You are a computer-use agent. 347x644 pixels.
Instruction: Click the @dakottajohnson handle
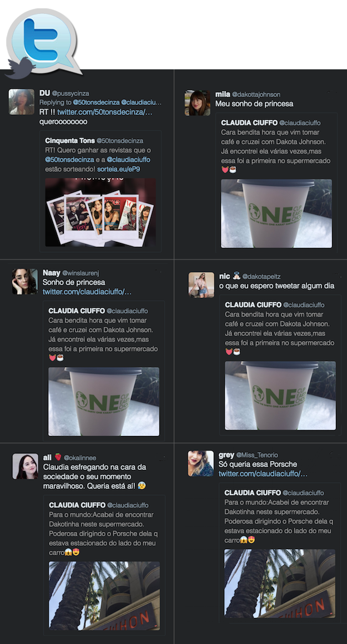pyautogui.click(x=256, y=94)
